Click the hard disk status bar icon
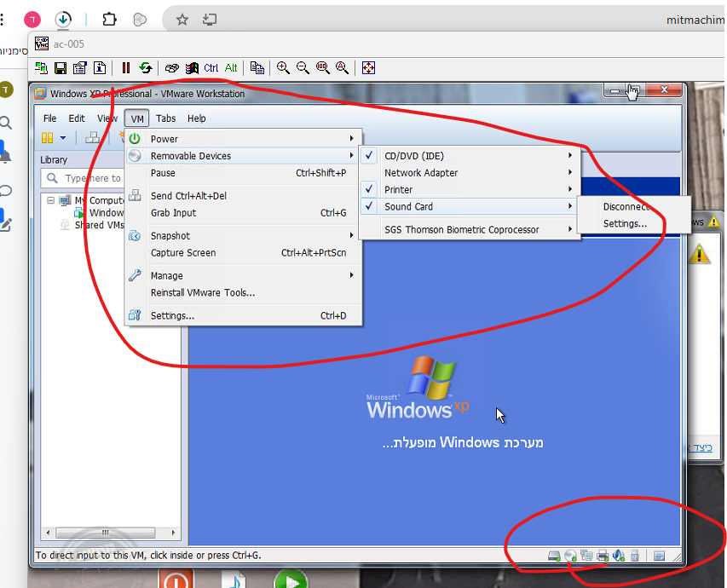Screen dimensions: 727x588 [554, 556]
